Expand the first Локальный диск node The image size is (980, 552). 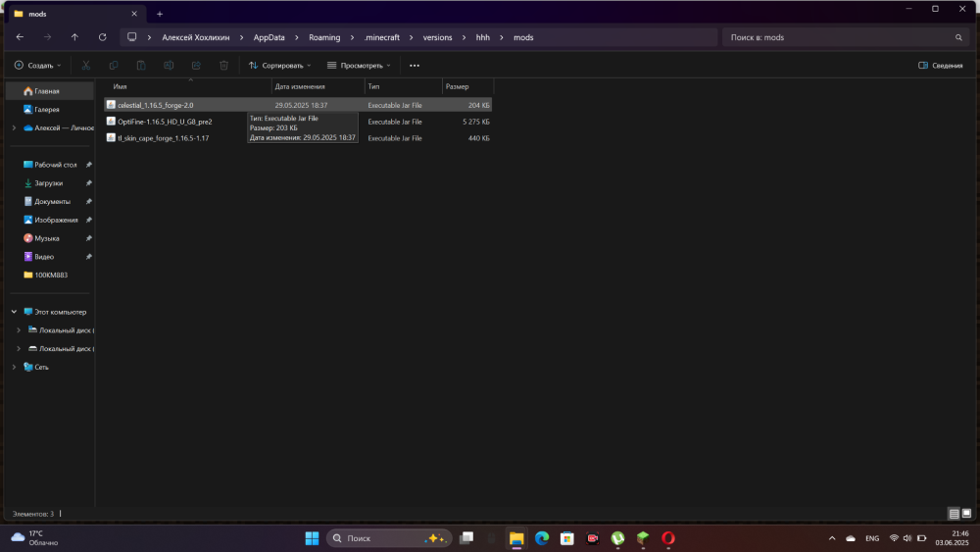click(x=18, y=330)
